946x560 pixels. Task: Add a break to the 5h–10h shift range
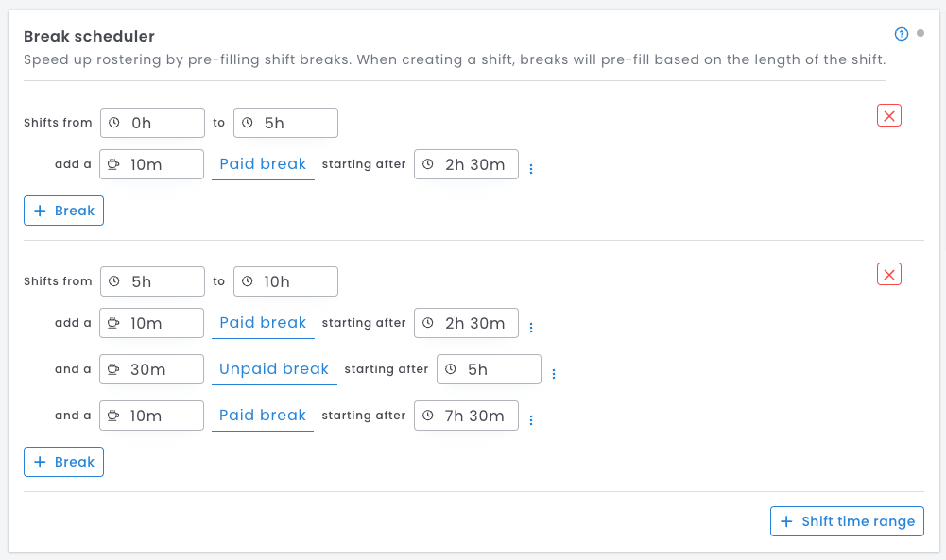(x=63, y=462)
